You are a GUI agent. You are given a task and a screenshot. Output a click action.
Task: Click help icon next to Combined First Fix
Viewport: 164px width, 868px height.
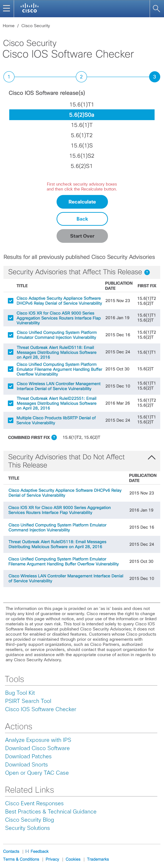[x=54, y=437]
